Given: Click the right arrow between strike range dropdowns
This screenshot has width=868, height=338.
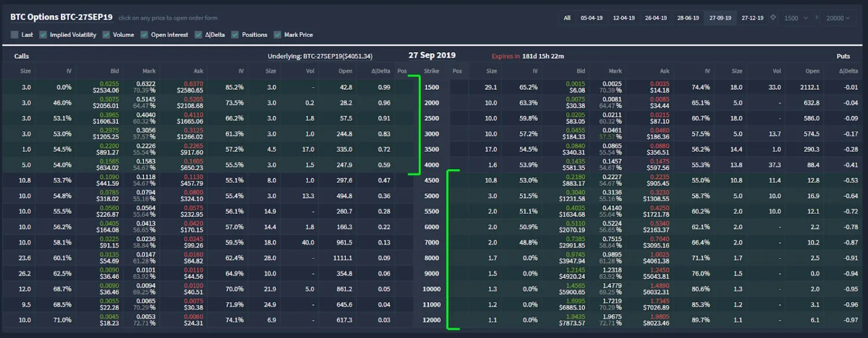Looking at the screenshot, I should [x=817, y=18].
